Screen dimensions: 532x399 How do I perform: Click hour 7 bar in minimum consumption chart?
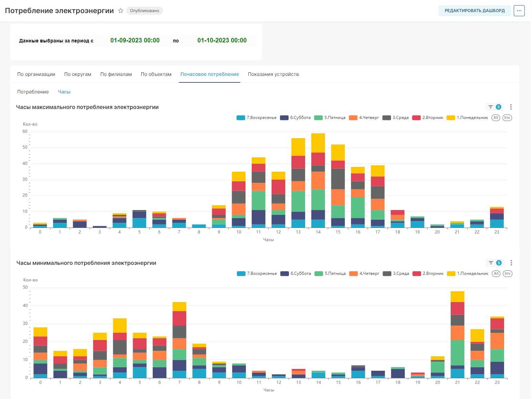[179, 340]
